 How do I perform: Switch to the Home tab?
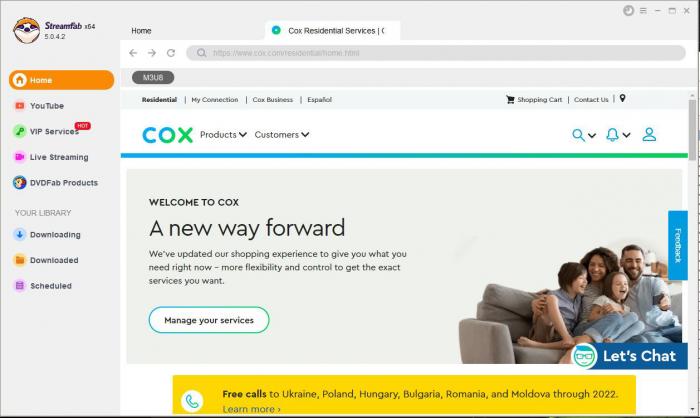click(x=141, y=31)
